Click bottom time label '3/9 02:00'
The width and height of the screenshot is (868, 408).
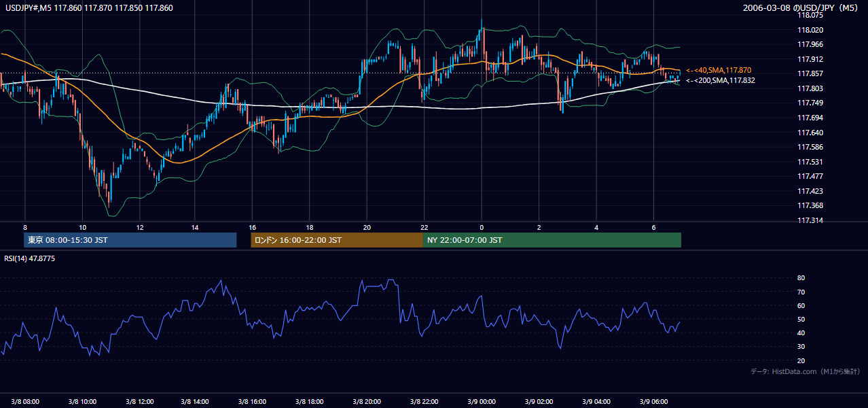[539, 401]
